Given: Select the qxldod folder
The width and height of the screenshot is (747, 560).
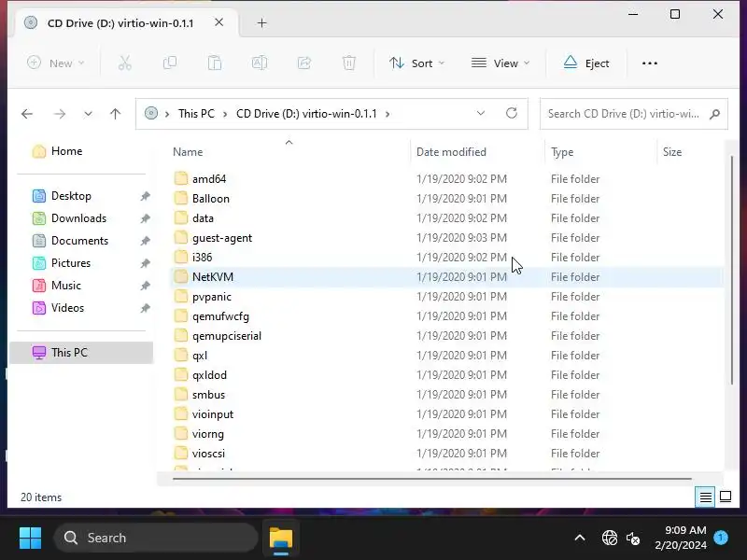Looking at the screenshot, I should coord(446,375).
